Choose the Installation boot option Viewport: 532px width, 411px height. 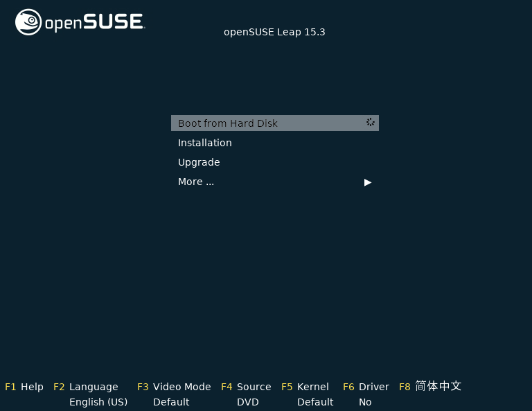tap(205, 143)
